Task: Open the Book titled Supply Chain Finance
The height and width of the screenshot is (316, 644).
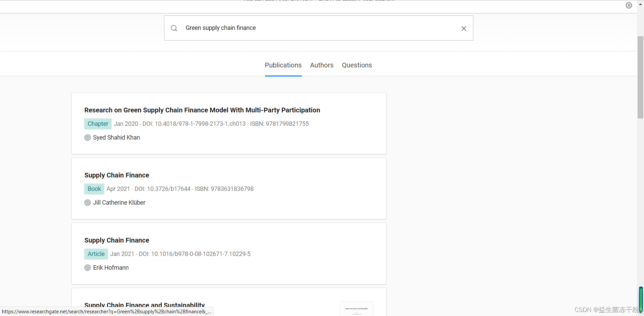Action: click(117, 175)
